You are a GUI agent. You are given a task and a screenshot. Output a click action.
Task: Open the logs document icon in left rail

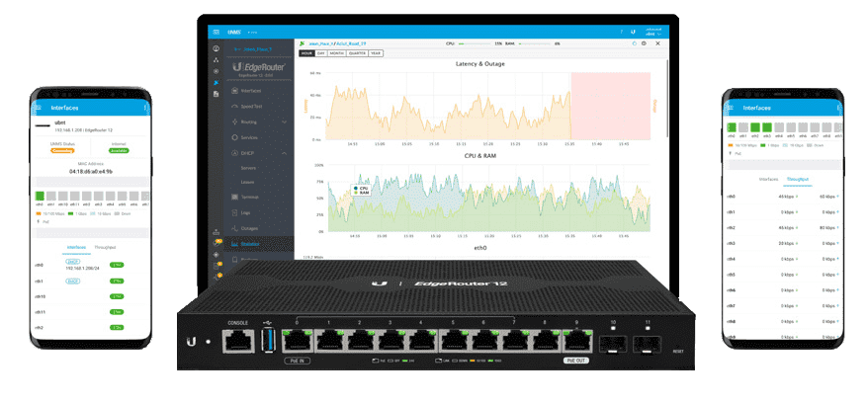click(x=216, y=95)
